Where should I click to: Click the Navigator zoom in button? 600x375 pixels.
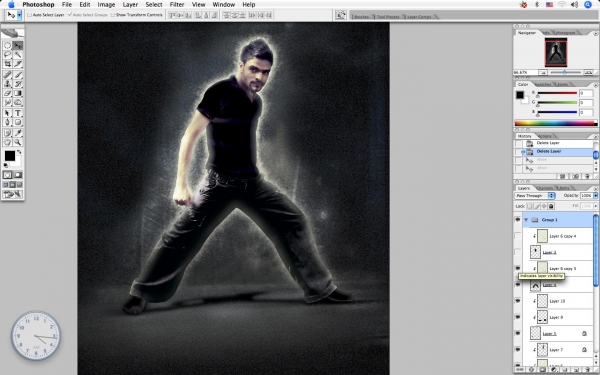click(589, 72)
